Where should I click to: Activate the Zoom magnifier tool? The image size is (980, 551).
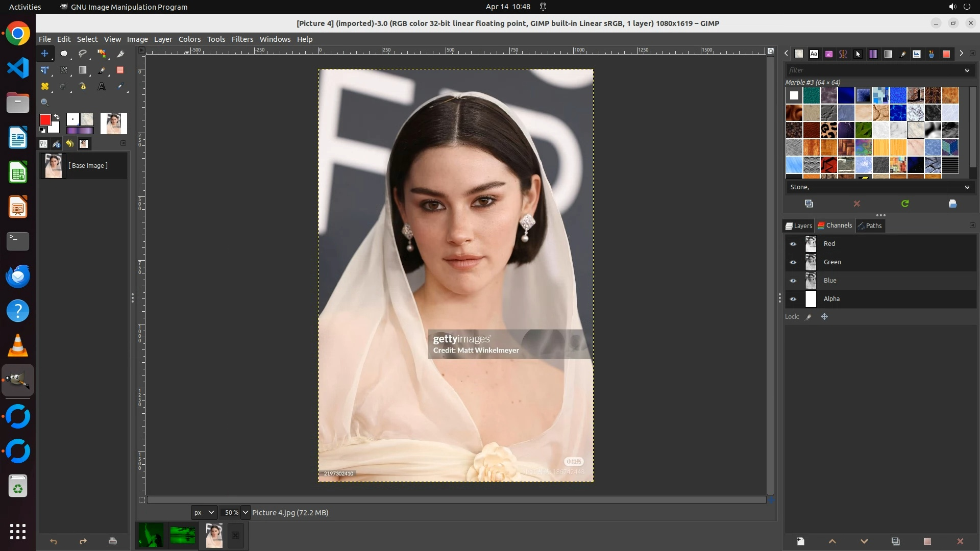coord(45,103)
